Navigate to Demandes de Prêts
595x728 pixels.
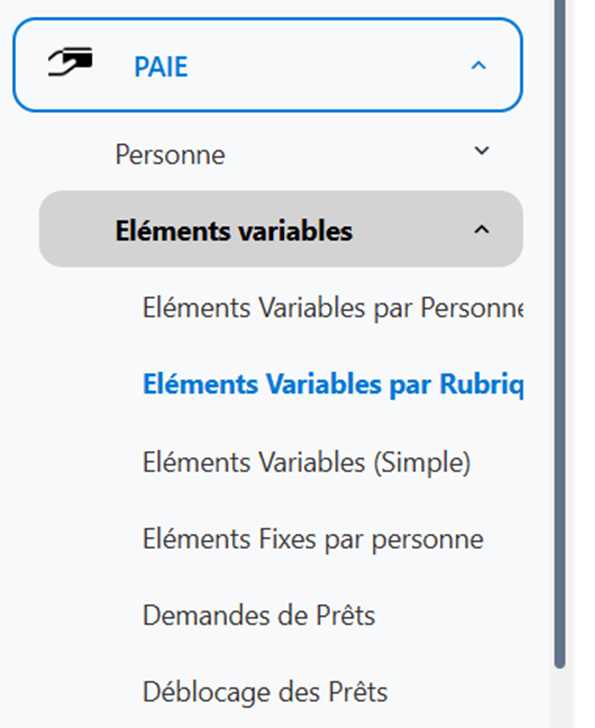(259, 616)
